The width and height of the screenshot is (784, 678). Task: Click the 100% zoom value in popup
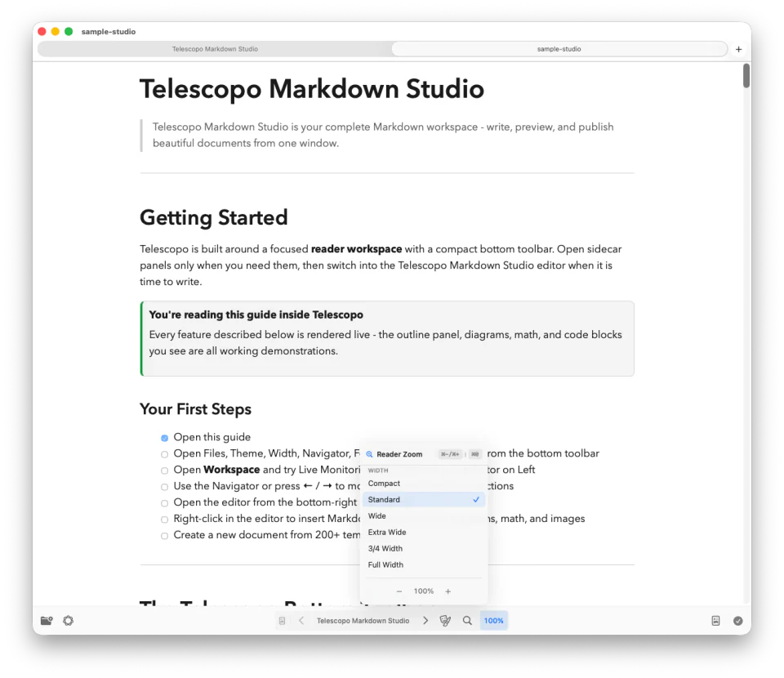pos(424,591)
